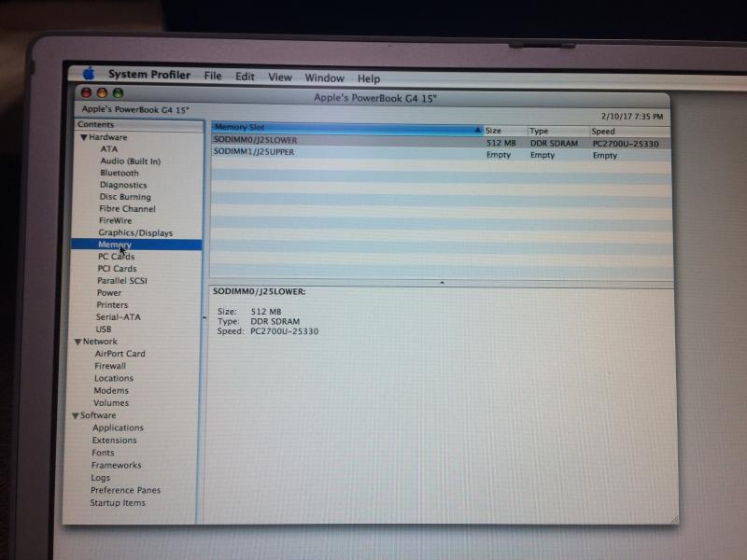Sort by the Type column header
The height and width of the screenshot is (560, 747).
pos(558,131)
